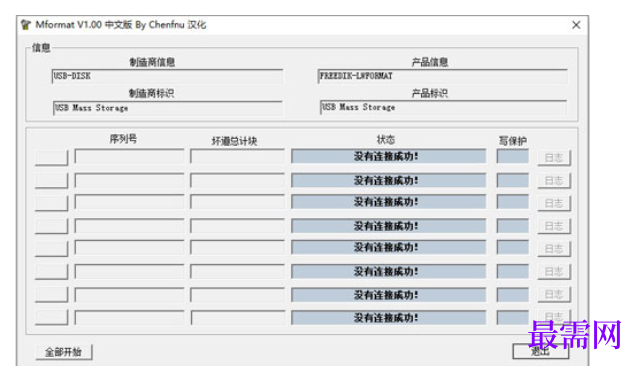This screenshot has width=640, height=366.
Task: Click the 写保护 indicator box in eighth row
Action: (513, 318)
